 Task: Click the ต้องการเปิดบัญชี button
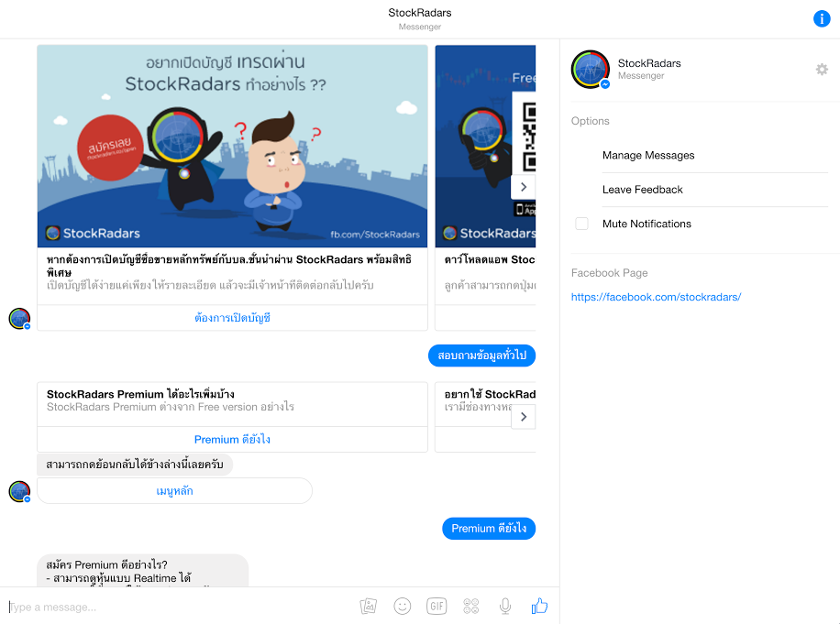point(232,318)
